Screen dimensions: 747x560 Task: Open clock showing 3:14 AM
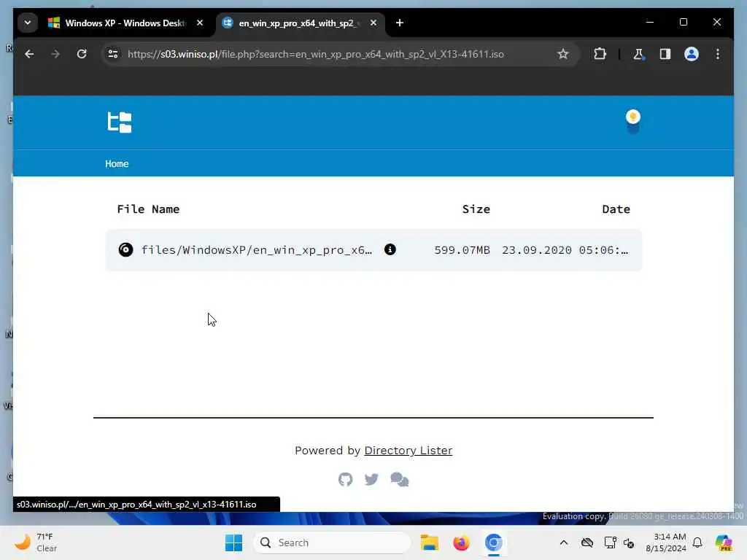(x=666, y=542)
